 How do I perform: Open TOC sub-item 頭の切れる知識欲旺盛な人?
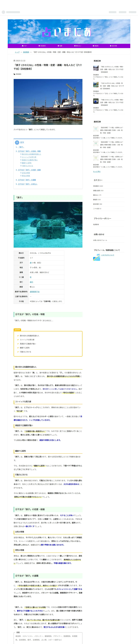tap(31, 154)
